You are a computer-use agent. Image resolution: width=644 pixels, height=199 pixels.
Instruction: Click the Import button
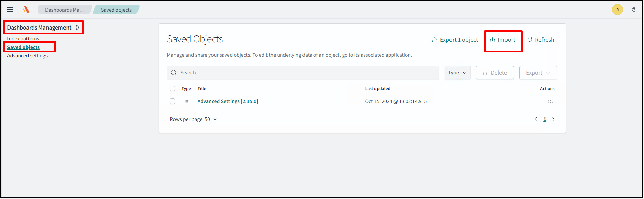coord(503,40)
